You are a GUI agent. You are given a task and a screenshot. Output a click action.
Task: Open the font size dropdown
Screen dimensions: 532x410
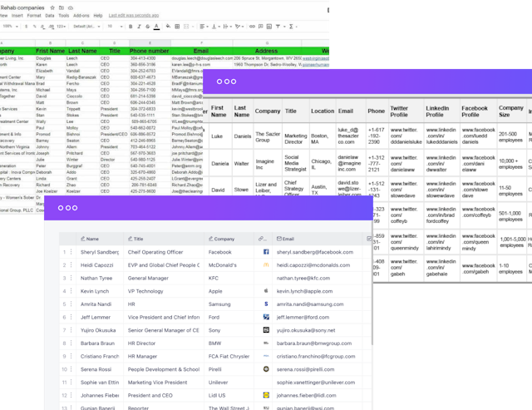pyautogui.click(x=112, y=27)
